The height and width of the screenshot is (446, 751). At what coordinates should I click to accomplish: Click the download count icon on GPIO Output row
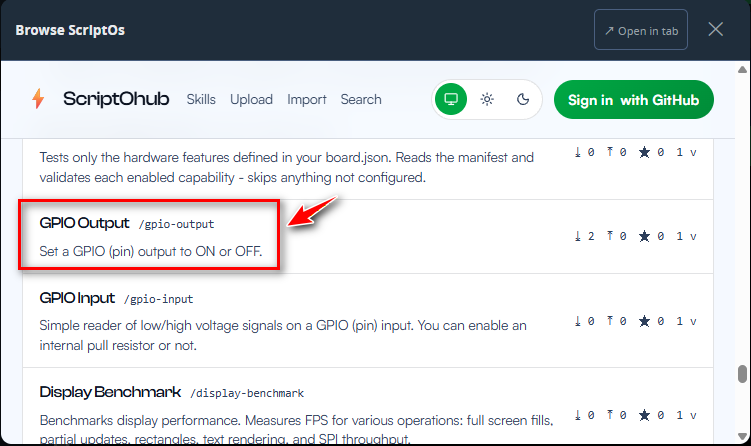[578, 236]
